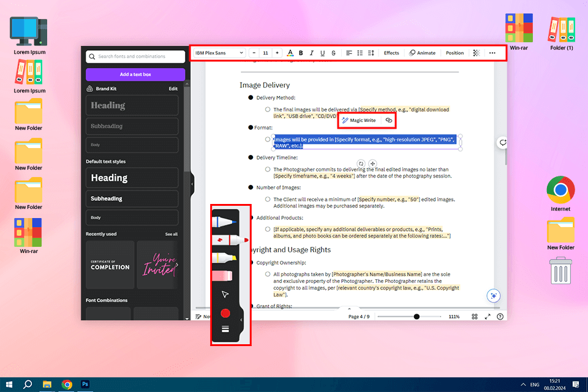This screenshot has height=392, width=588.
Task: Open Photoshop from the taskbar
Action: pos(85,385)
